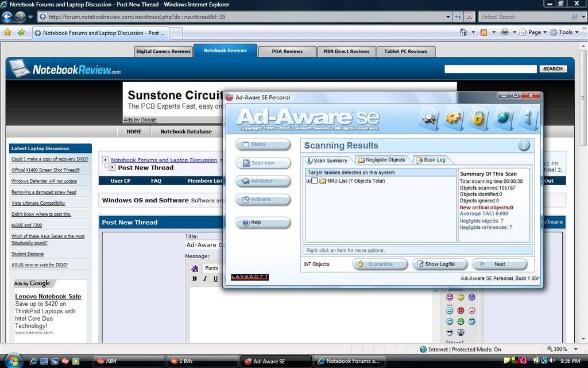Apply underline in the forum message editor

click(215, 279)
